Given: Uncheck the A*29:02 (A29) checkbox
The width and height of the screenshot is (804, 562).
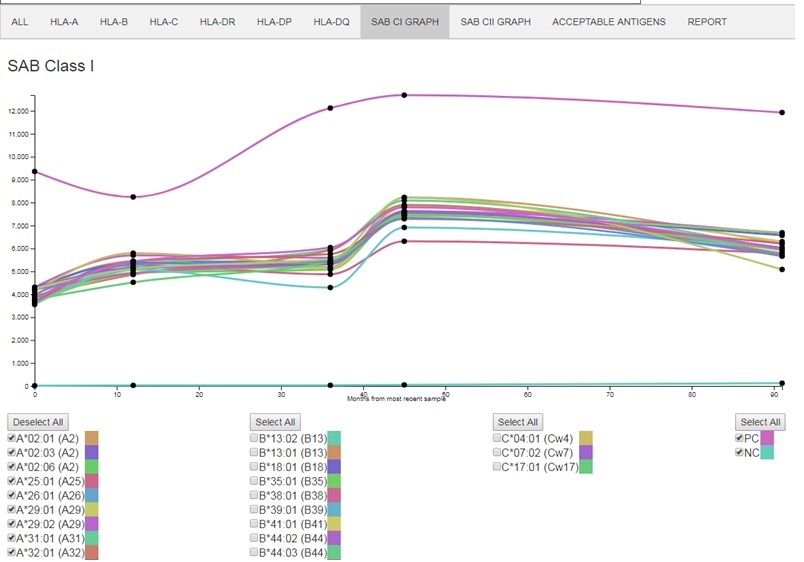Looking at the screenshot, I should pos(12,524).
